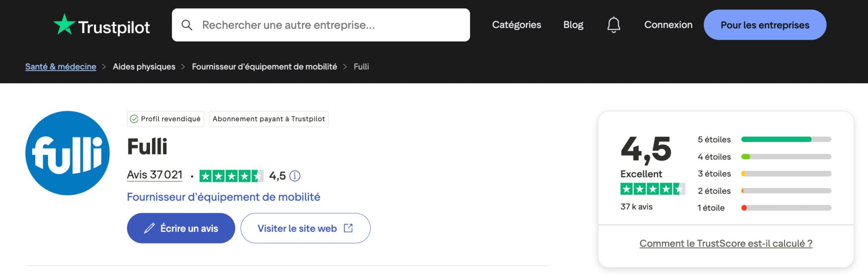Open the blue 'Fournisseur d'équipement de mobilité' category link
The height and width of the screenshot is (274, 868).
click(223, 197)
